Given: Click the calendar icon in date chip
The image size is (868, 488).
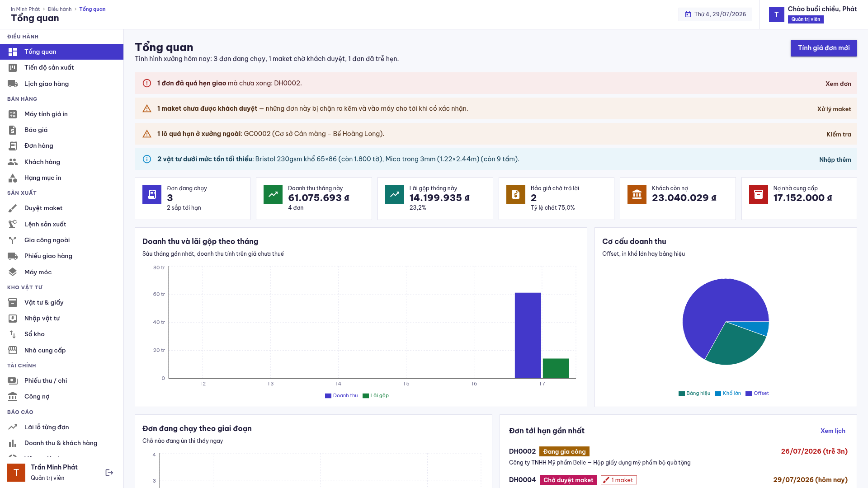Looking at the screenshot, I should click(x=688, y=14).
